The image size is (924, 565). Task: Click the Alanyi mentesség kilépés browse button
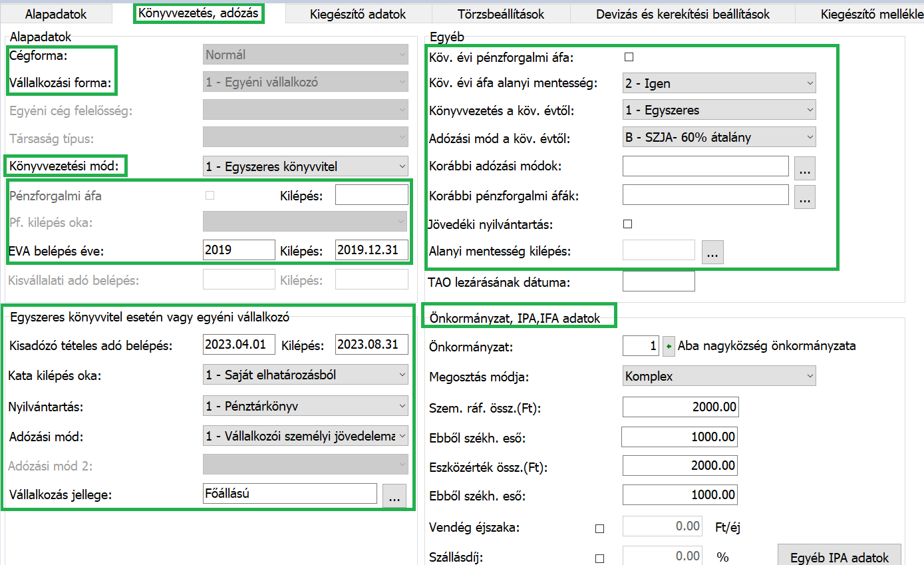(712, 253)
